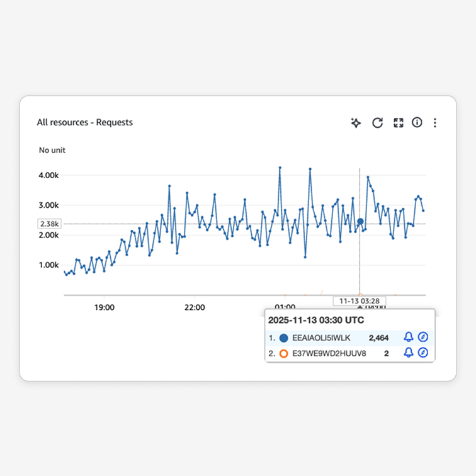This screenshot has width=476, height=476.
Task: Click the AI sparkle investigate icon
Action: pos(356,123)
